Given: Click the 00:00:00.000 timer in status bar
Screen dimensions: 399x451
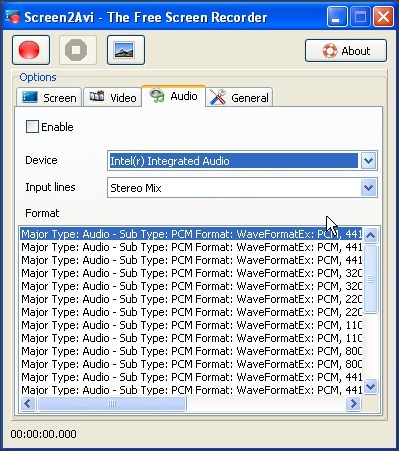Looking at the screenshot, I should pos(43,434).
